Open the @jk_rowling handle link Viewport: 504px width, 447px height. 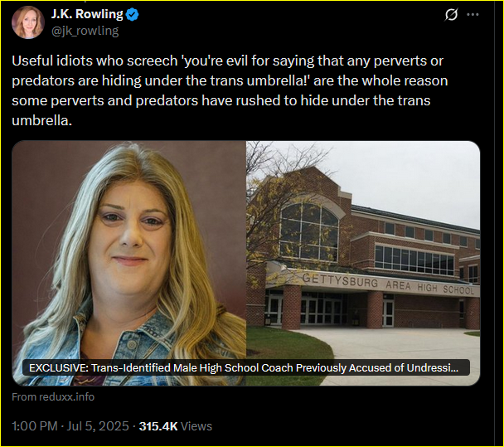(x=85, y=32)
